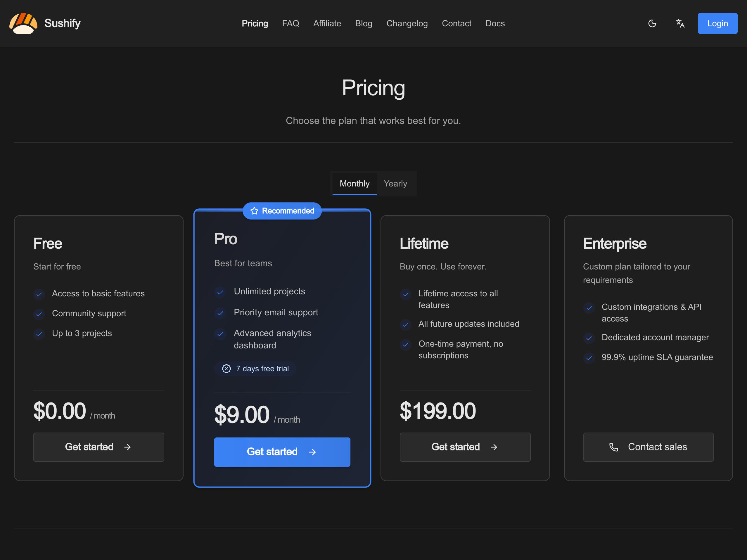747x560 pixels.
Task: Open the FAQ nav link
Action: coord(290,23)
